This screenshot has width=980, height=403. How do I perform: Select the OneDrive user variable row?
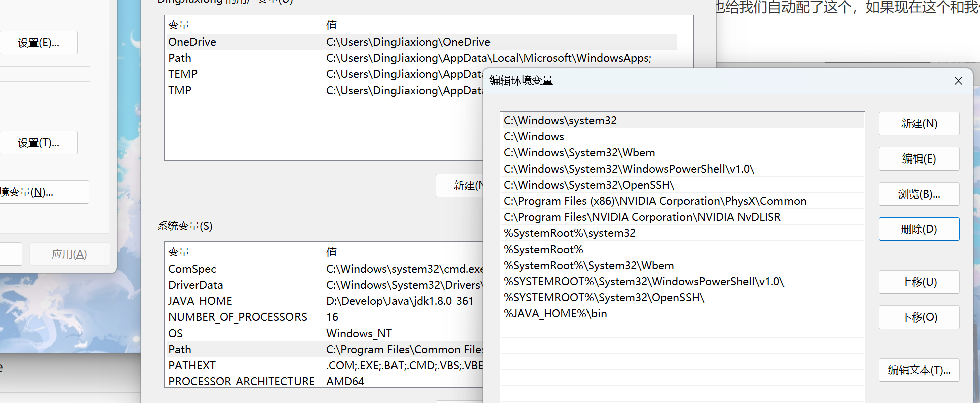421,42
